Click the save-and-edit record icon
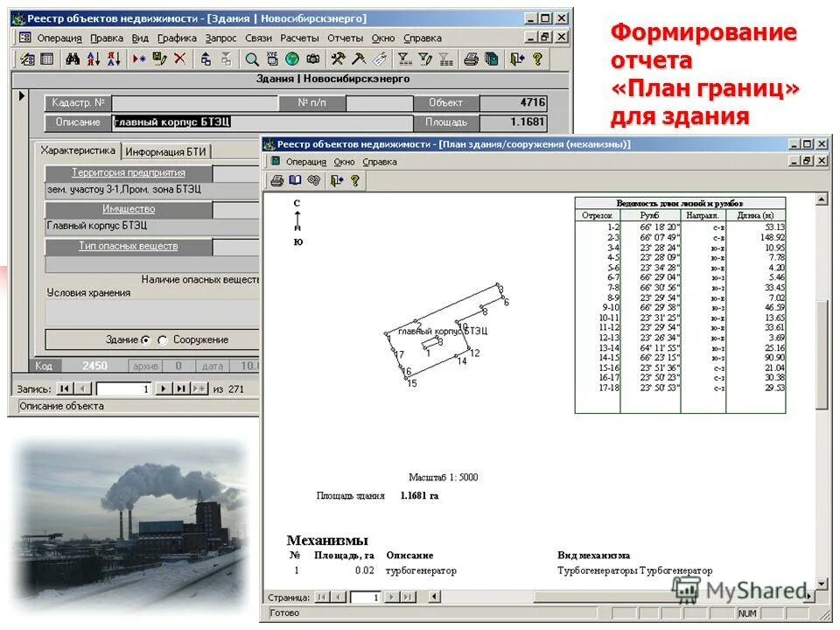The height and width of the screenshot is (630, 840). tap(159, 59)
